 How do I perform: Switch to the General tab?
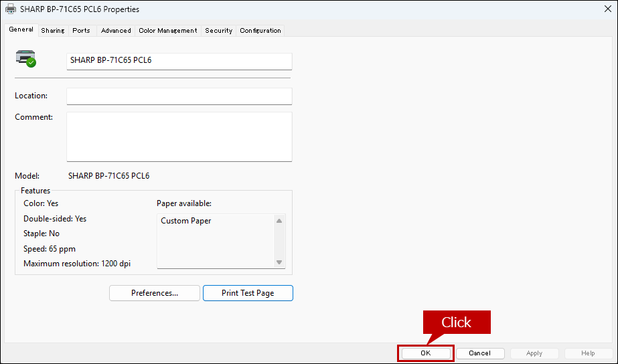tap(21, 29)
